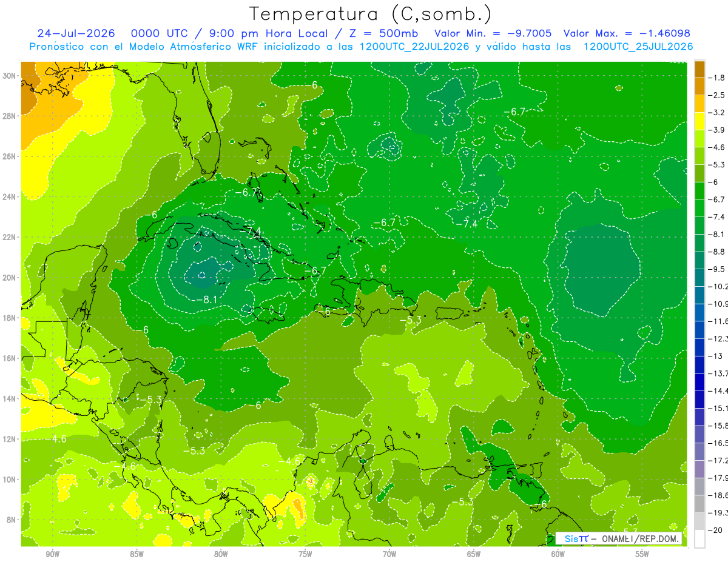This screenshot has height=562, width=728.
Task: Click the "10N" latitude axis label
Action: tap(10, 479)
